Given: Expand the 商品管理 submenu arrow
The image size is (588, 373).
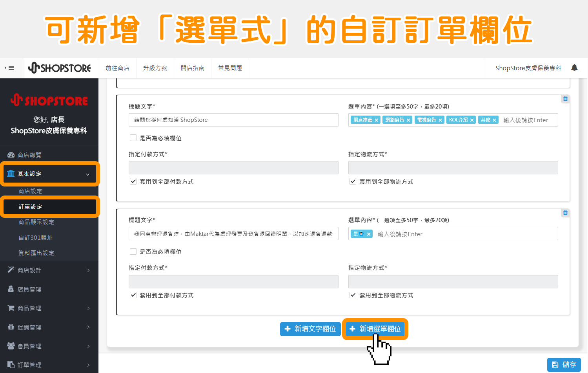Looking at the screenshot, I should pyautogui.click(x=88, y=308).
